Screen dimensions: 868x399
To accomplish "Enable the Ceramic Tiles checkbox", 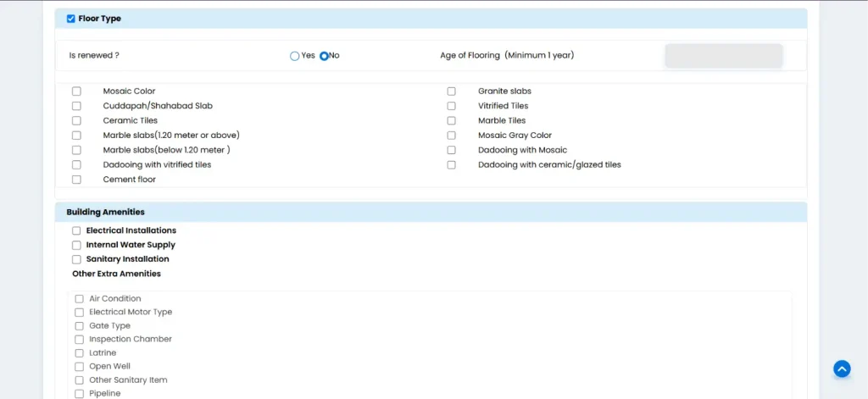I will 76,120.
